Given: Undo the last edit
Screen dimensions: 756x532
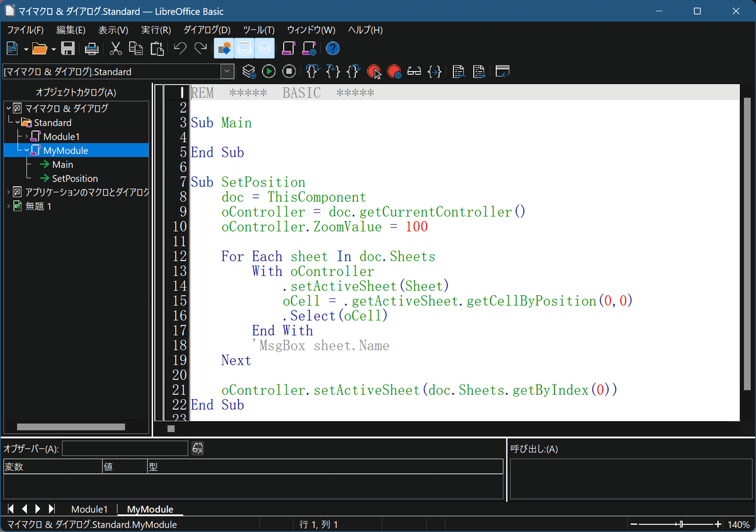Looking at the screenshot, I should click(180, 48).
